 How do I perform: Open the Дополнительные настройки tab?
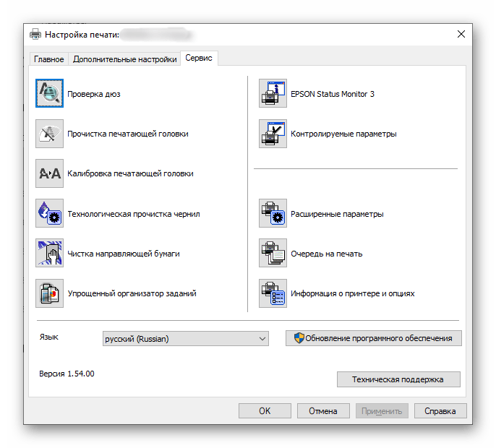pos(124,59)
